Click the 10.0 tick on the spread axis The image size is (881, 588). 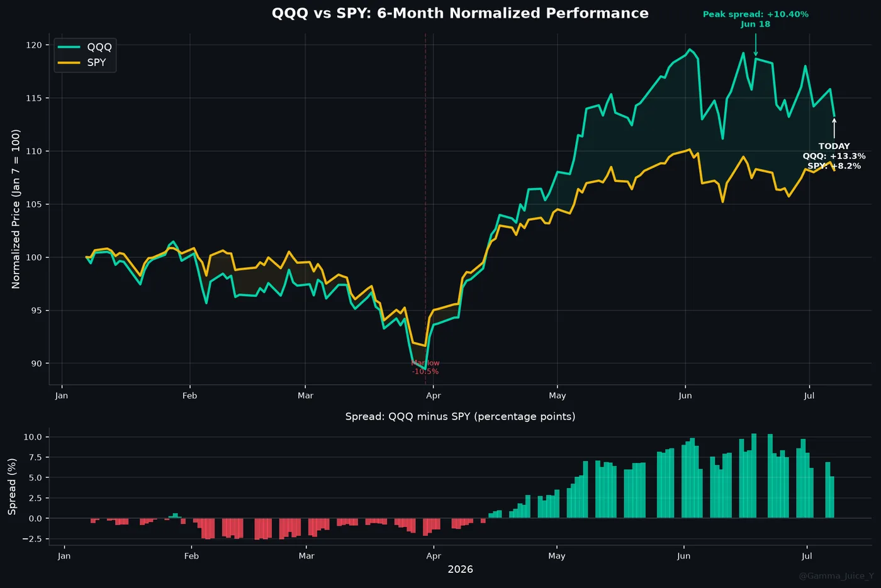(33, 437)
